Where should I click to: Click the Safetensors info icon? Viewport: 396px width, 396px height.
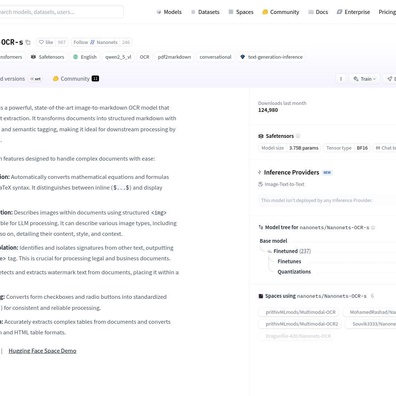pos(298,136)
